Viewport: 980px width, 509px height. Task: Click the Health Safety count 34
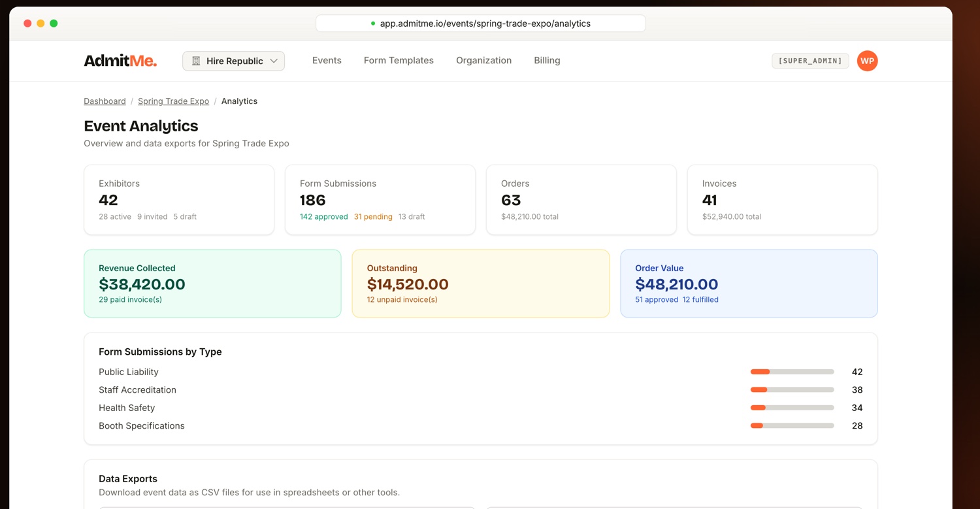857,408
